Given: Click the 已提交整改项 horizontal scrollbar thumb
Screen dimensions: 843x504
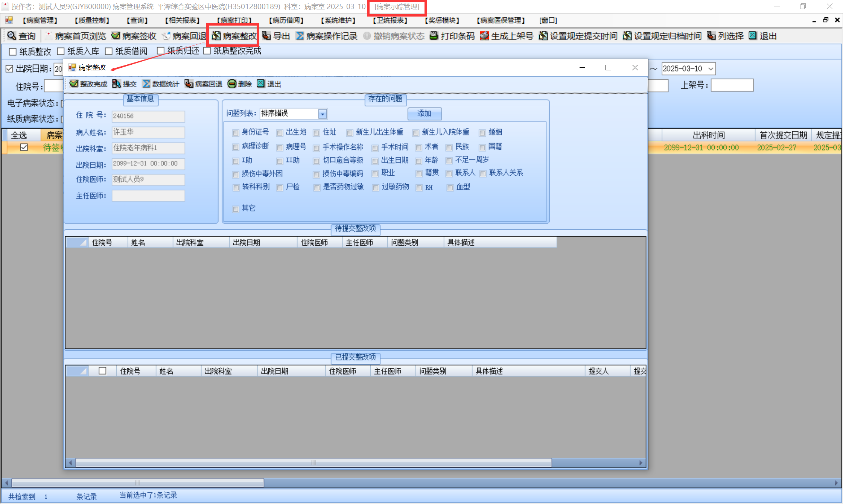Looking at the screenshot, I should point(313,463).
